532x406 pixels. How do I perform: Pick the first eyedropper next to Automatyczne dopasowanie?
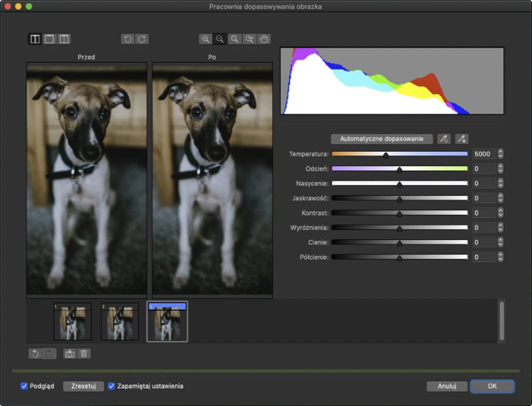[444, 139]
